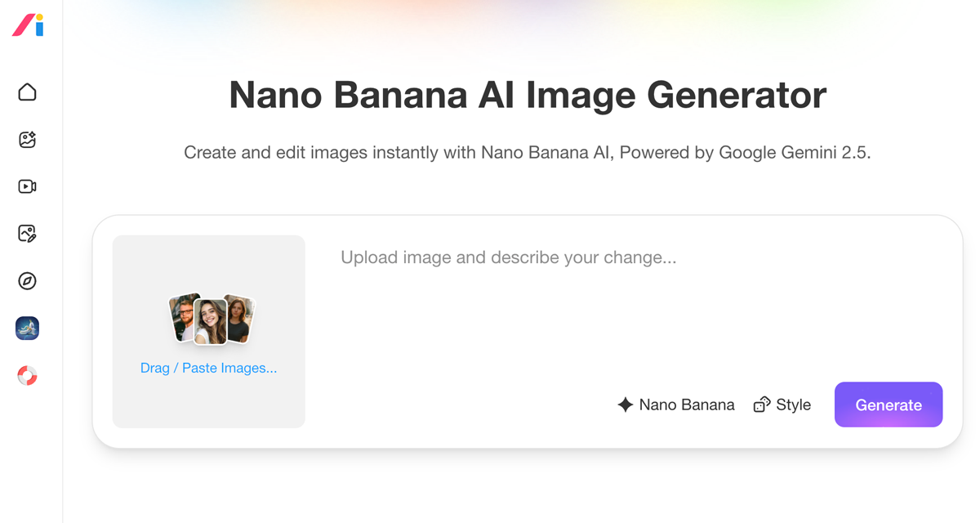The image size is (980, 523).
Task: Click the "Drag / Paste Images..." link
Action: click(x=208, y=369)
